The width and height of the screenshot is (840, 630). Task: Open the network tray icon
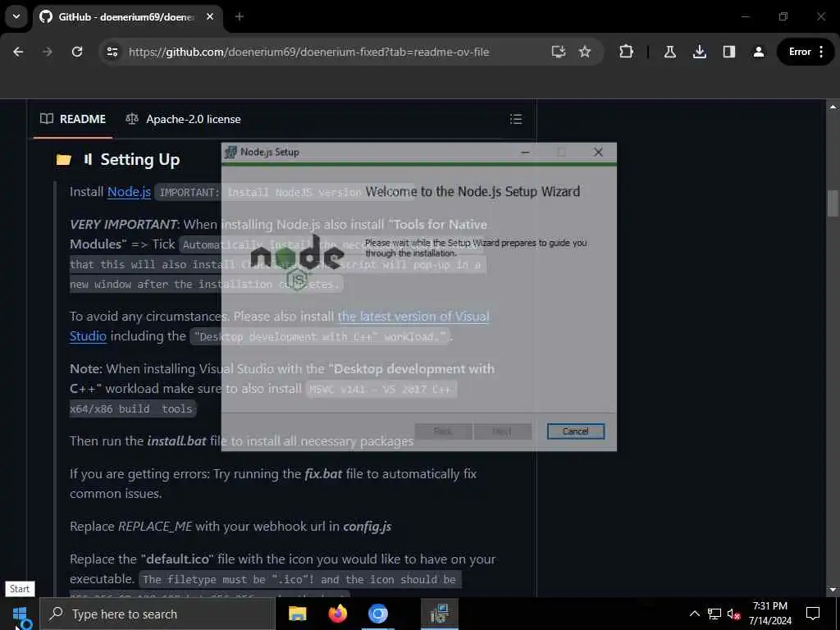click(714, 614)
